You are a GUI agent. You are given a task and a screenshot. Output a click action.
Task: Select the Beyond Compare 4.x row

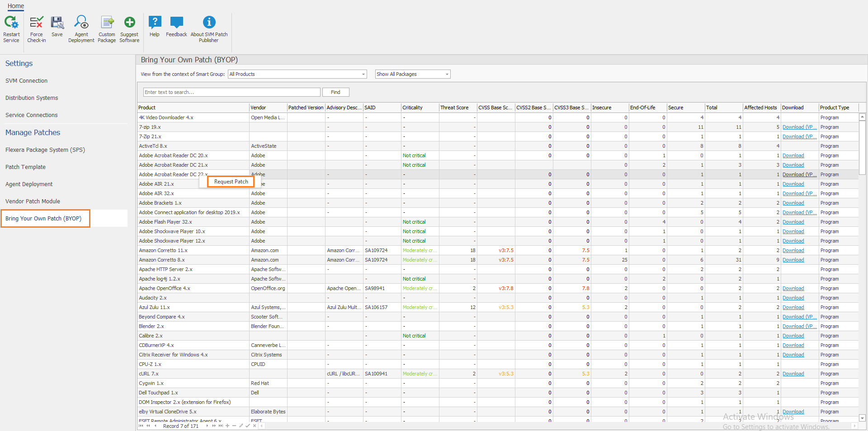pos(498,317)
